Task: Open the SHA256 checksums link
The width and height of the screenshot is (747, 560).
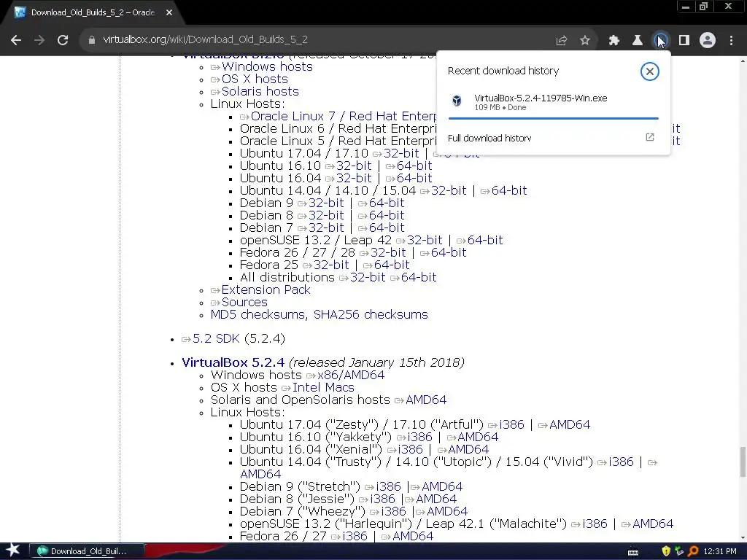Action: (x=371, y=315)
